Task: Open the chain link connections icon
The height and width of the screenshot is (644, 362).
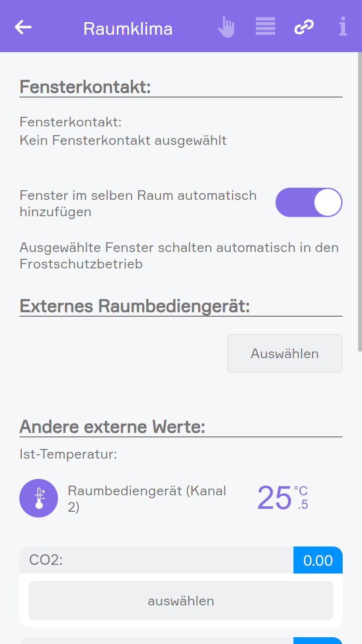Action: [x=304, y=27]
